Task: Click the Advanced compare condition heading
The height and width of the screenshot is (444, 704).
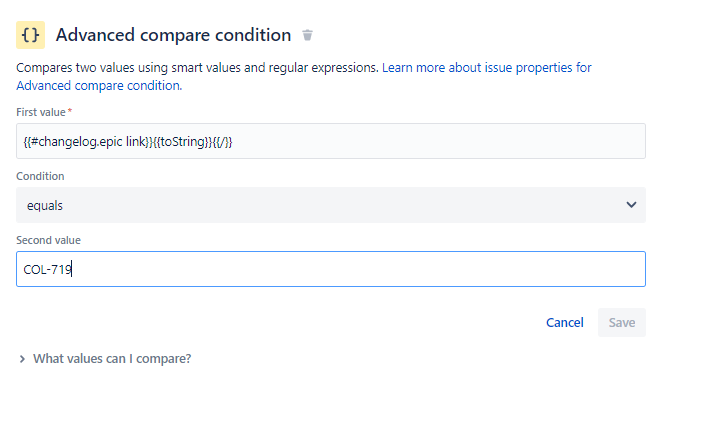Action: [x=173, y=35]
